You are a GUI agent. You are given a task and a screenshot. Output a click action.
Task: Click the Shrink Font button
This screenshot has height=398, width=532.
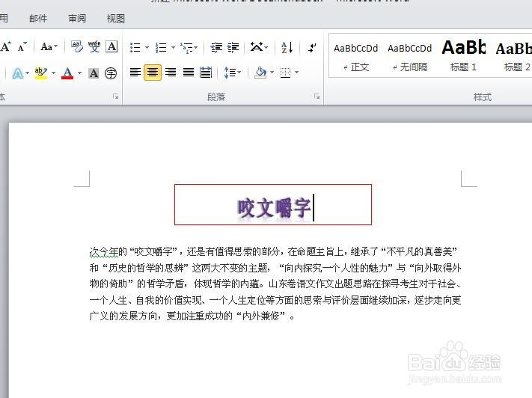click(22, 47)
